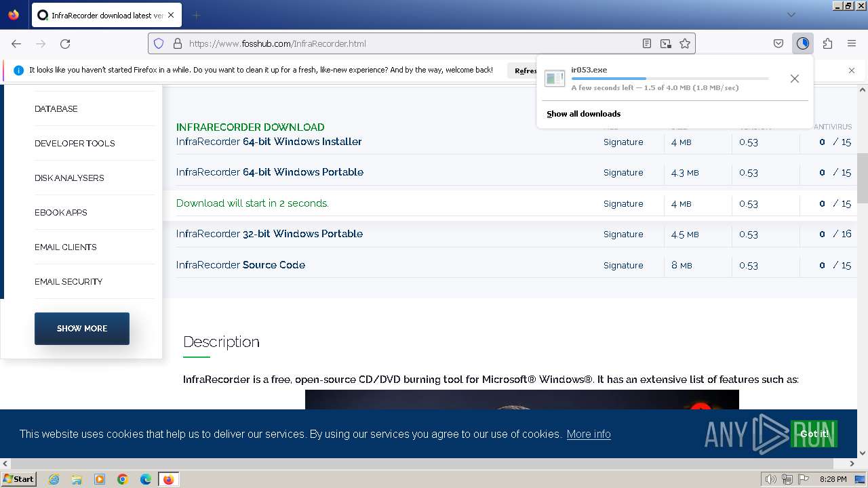Click the volume speaker tray icon
Image resolution: width=868 pixels, height=488 pixels.
(770, 479)
